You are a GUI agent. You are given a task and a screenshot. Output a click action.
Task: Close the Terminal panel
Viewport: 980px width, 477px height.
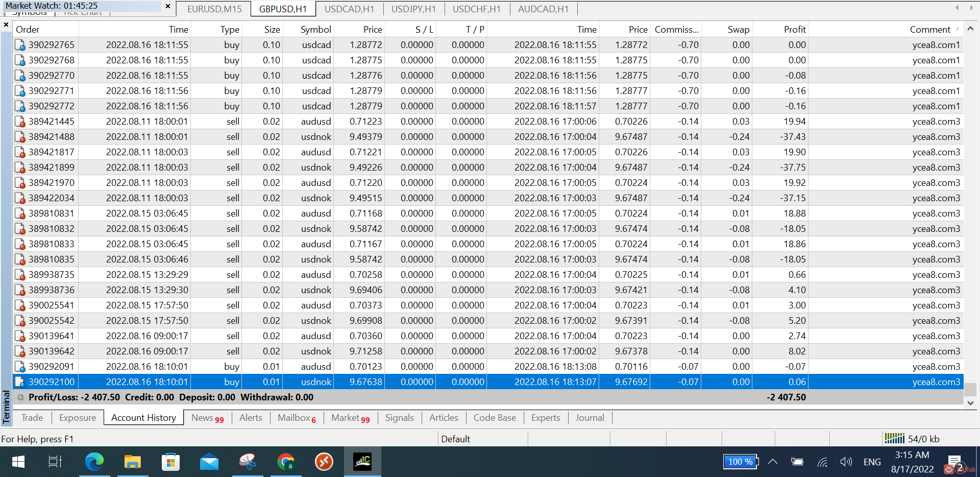6,25
